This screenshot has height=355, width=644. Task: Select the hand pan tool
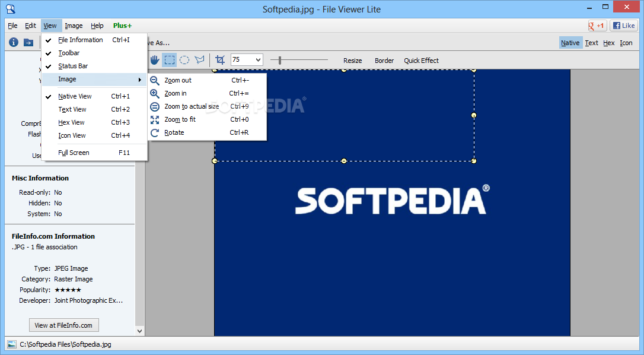pyautogui.click(x=154, y=60)
